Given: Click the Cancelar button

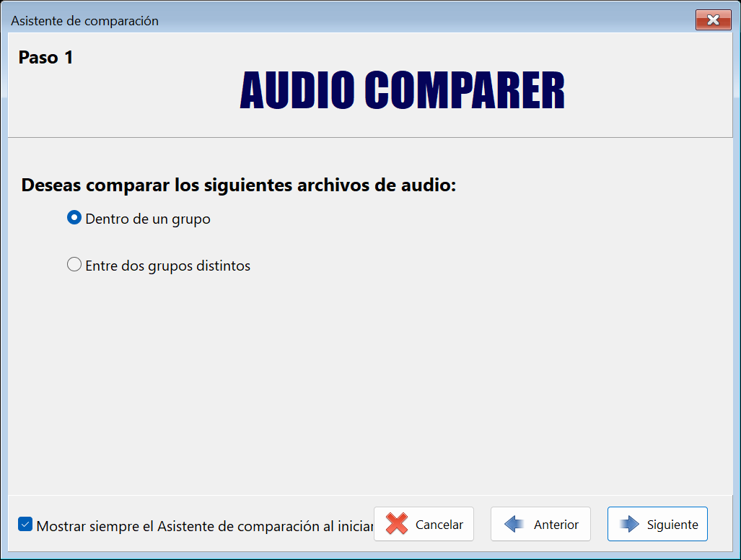Looking at the screenshot, I should (x=424, y=524).
